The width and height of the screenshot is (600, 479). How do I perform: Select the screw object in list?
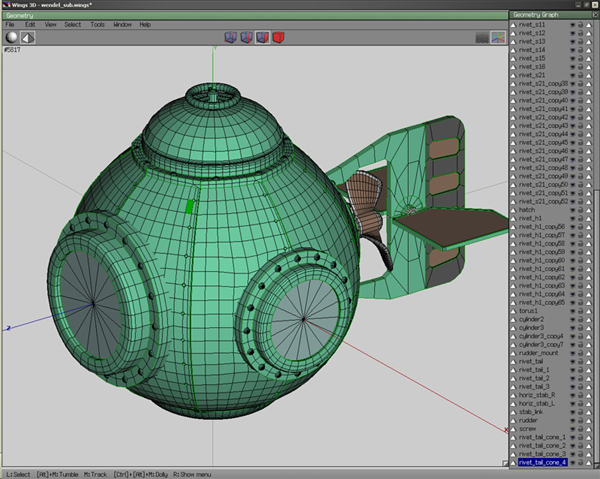[528, 428]
